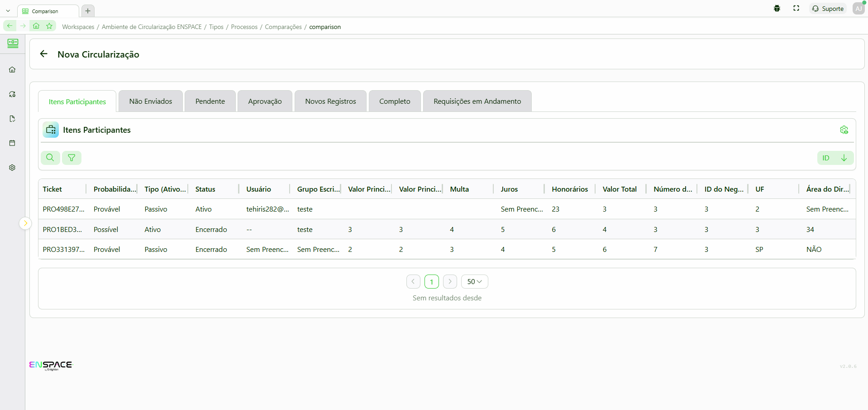Click the search magnifier icon
Viewport: 868px width, 410px height.
click(x=50, y=158)
